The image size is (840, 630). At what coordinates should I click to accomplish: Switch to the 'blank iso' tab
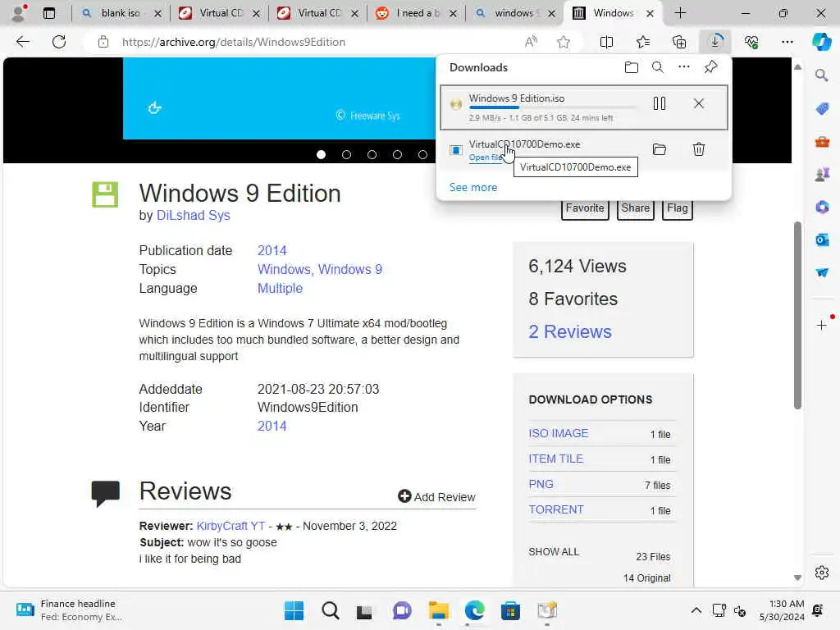coord(120,13)
